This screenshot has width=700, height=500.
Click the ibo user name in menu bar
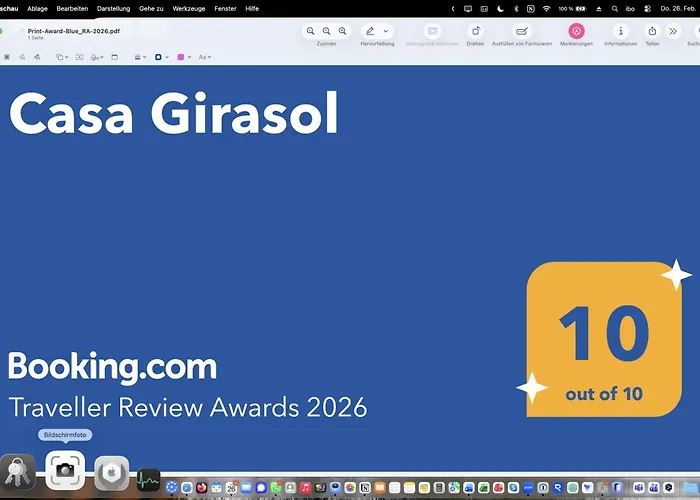coord(630,8)
